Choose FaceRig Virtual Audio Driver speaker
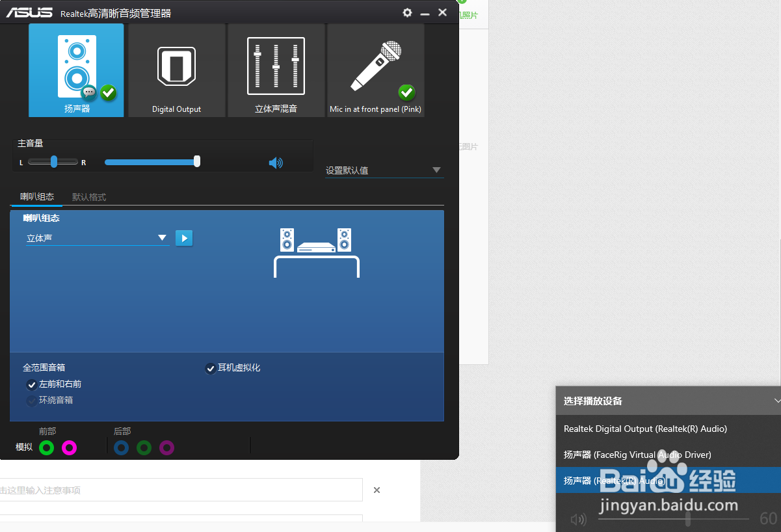This screenshot has height=532, width=781. [x=668, y=455]
